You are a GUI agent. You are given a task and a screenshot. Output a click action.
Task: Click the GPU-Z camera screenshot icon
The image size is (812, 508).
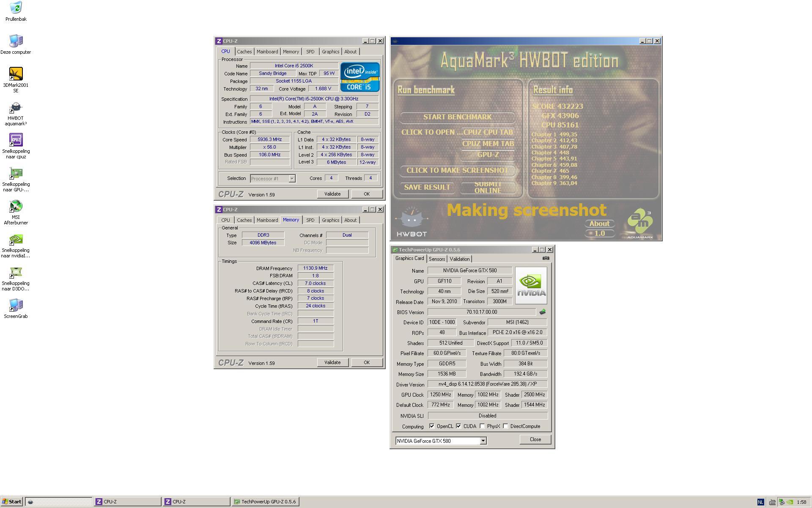tap(546, 258)
